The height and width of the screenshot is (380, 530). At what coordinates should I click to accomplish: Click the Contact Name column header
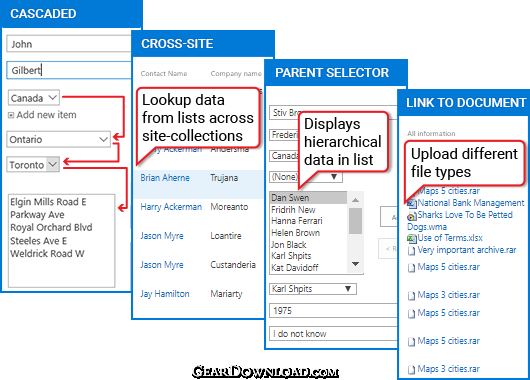[x=164, y=73]
